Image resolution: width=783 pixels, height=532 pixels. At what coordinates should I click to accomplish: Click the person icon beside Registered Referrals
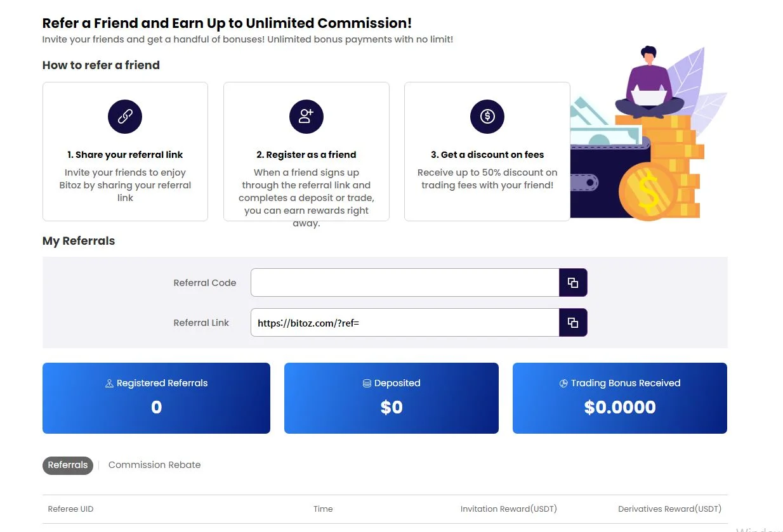pos(109,384)
